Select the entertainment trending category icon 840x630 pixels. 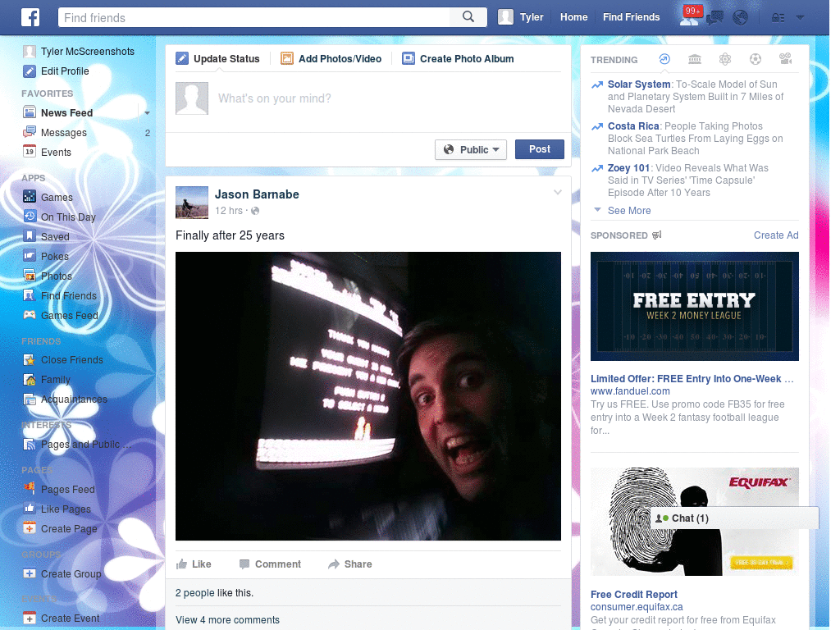click(x=785, y=59)
